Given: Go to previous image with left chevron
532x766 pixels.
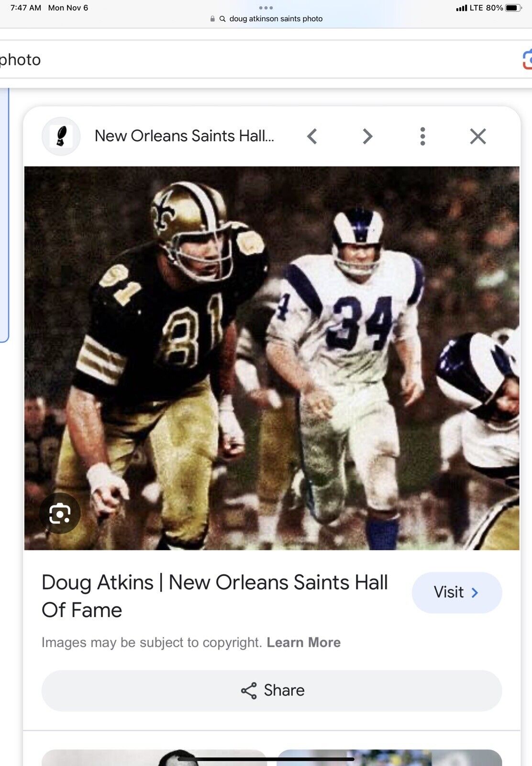Looking at the screenshot, I should tap(312, 136).
